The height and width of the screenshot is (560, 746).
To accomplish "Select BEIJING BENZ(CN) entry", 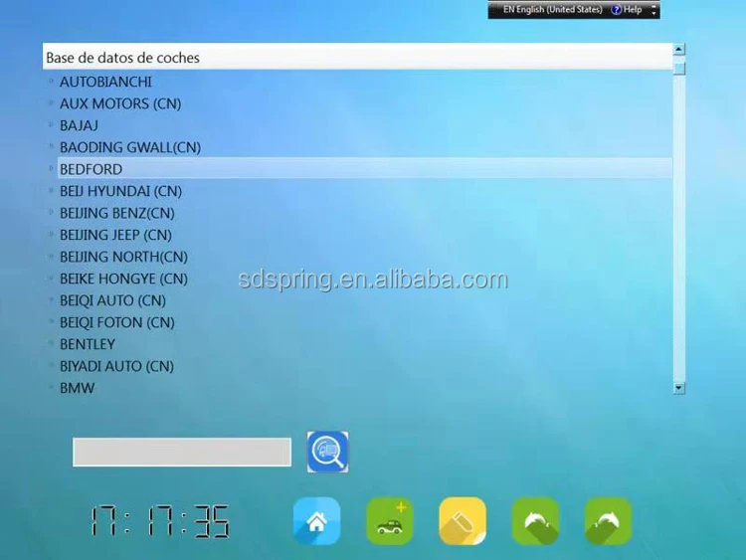I will (117, 213).
